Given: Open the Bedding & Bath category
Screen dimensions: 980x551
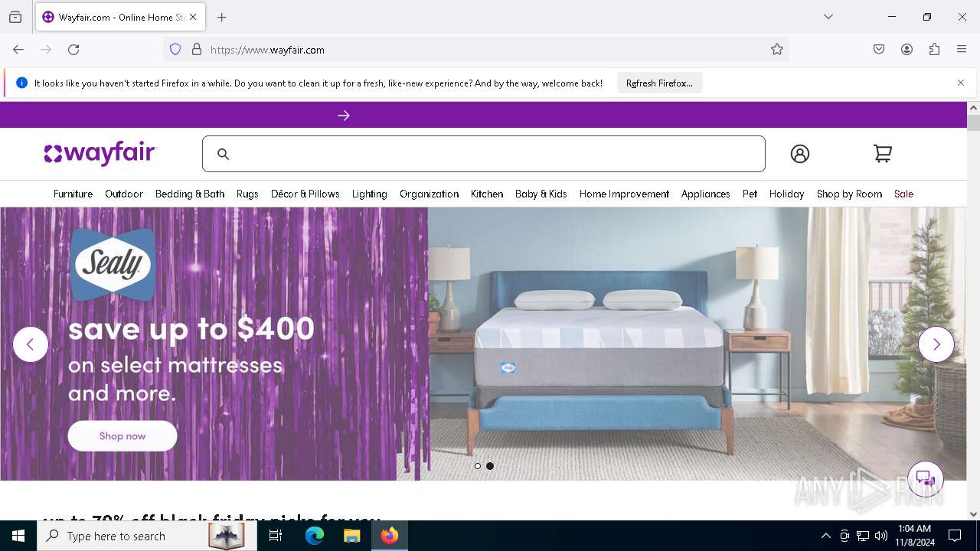Looking at the screenshot, I should (190, 194).
